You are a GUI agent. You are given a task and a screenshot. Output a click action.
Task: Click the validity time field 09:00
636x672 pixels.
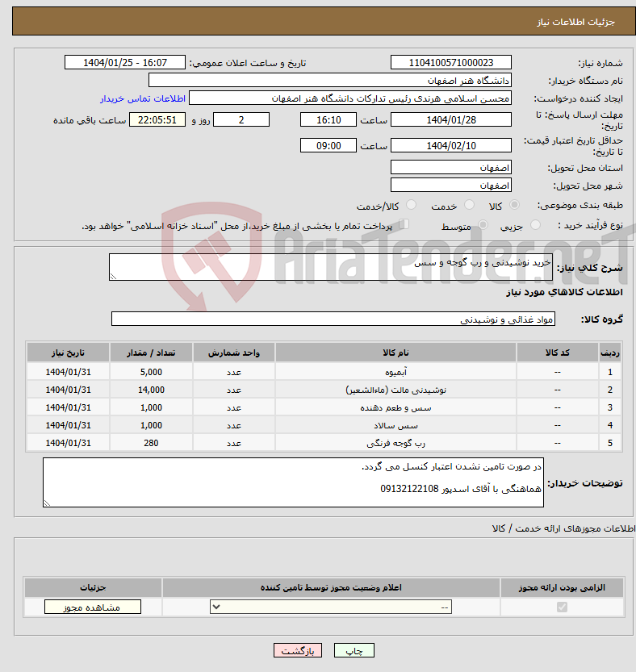coord(328,146)
